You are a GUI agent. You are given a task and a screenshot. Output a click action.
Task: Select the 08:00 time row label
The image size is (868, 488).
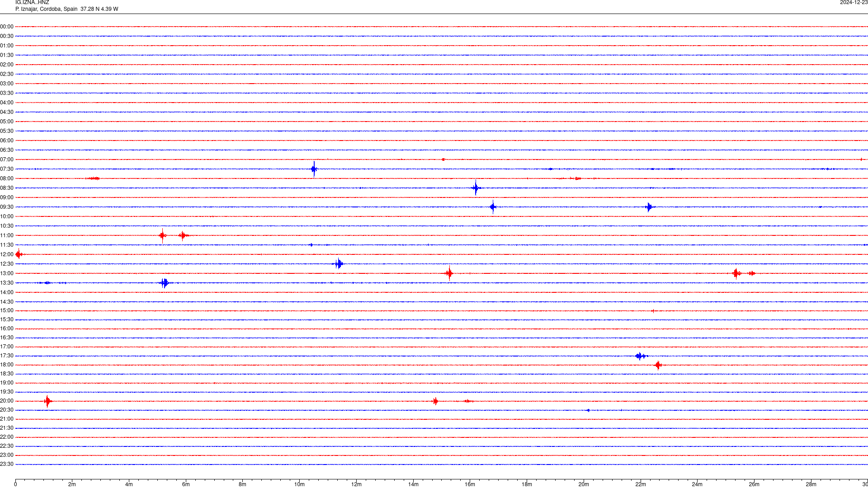[7, 178]
